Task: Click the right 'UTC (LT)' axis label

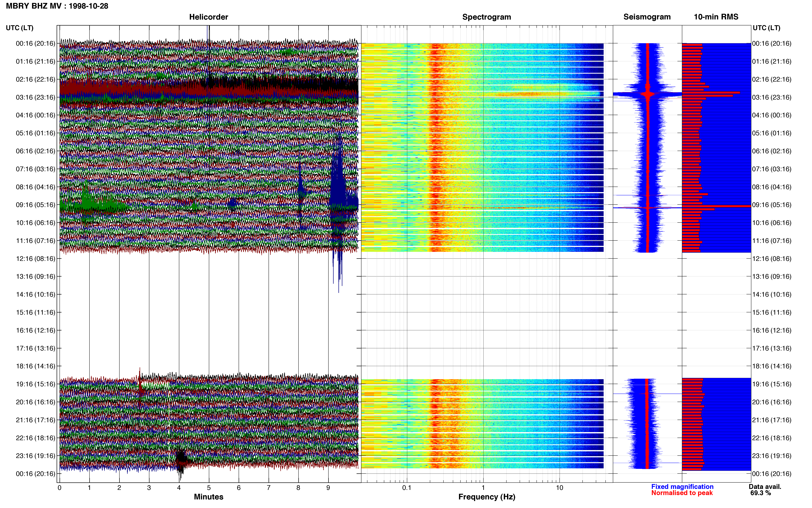Action: point(766,28)
